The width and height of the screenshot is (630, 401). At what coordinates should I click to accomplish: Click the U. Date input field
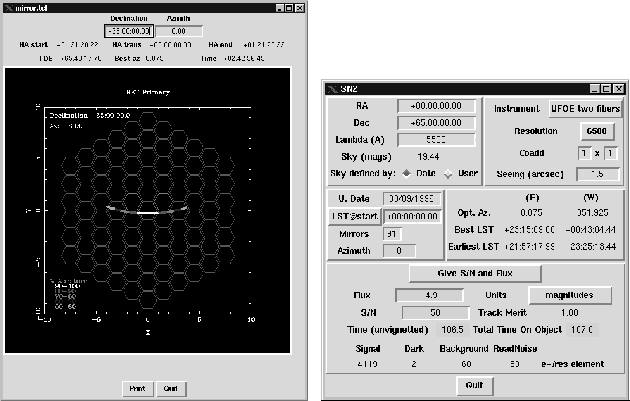click(x=412, y=199)
